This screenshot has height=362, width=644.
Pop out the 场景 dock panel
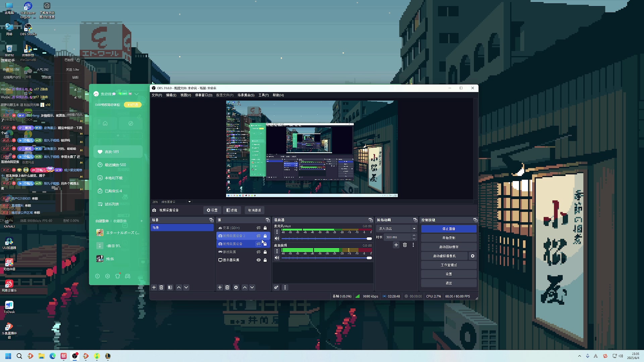211,220
